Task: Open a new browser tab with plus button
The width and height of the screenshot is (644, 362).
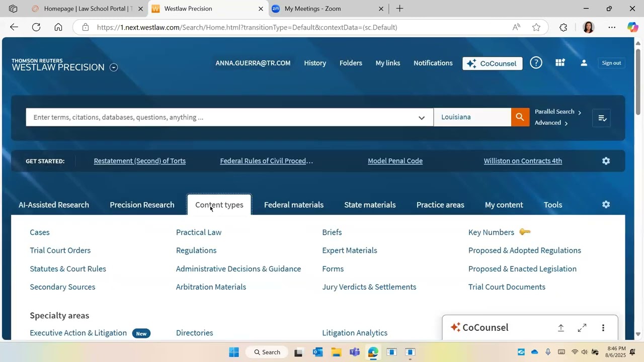Action: click(399, 9)
